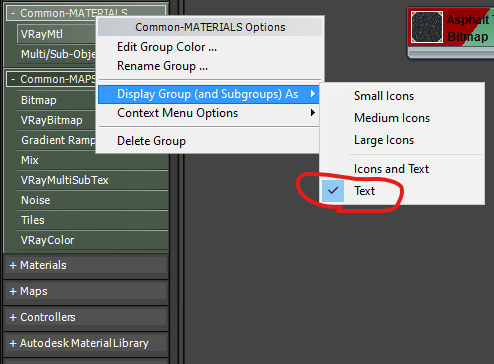This screenshot has width=494, height=364.
Task: Select Large Icons display mode
Action: 402,140
